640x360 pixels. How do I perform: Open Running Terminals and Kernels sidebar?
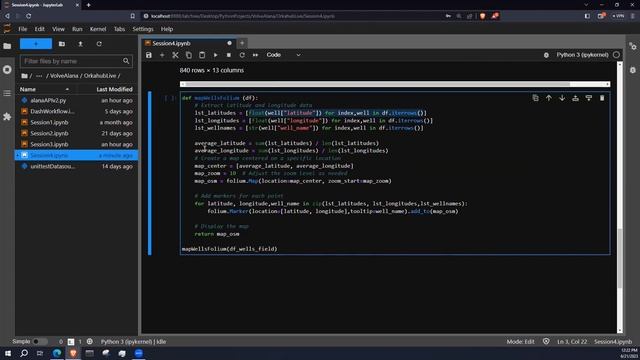pyautogui.click(x=7, y=69)
